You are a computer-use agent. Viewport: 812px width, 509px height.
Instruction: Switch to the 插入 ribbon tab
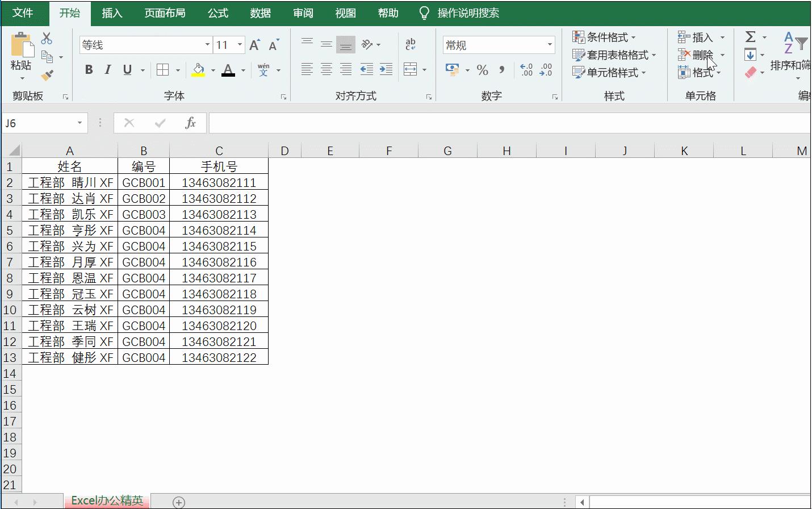(x=112, y=12)
